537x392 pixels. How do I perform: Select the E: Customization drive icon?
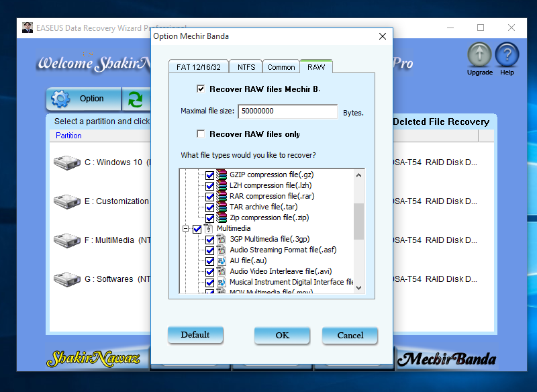coord(66,201)
